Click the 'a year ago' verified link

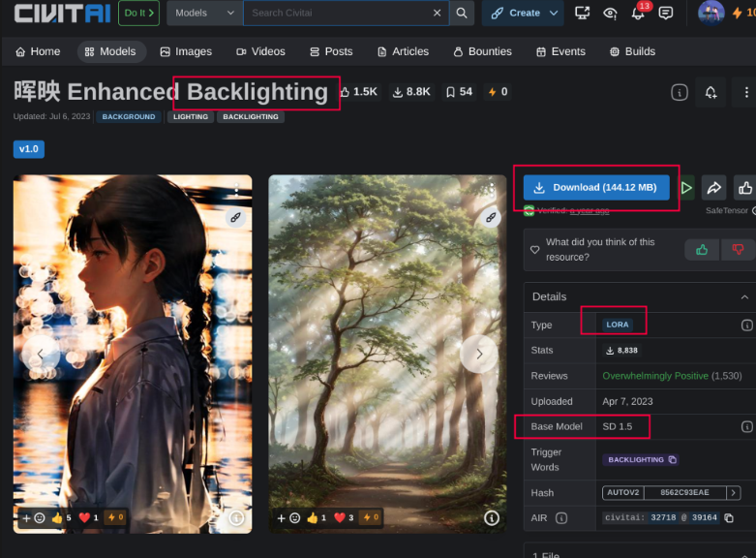pos(590,211)
